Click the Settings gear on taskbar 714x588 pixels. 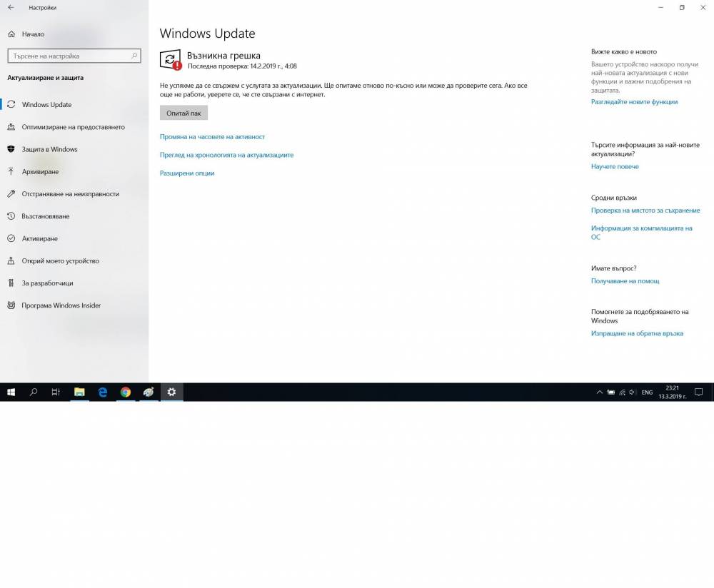[171, 392]
